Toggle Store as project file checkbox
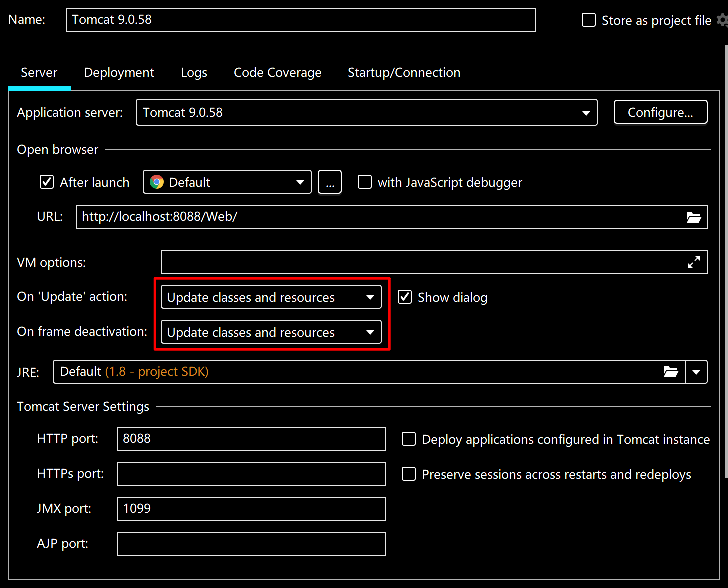This screenshot has width=728, height=588. click(589, 20)
